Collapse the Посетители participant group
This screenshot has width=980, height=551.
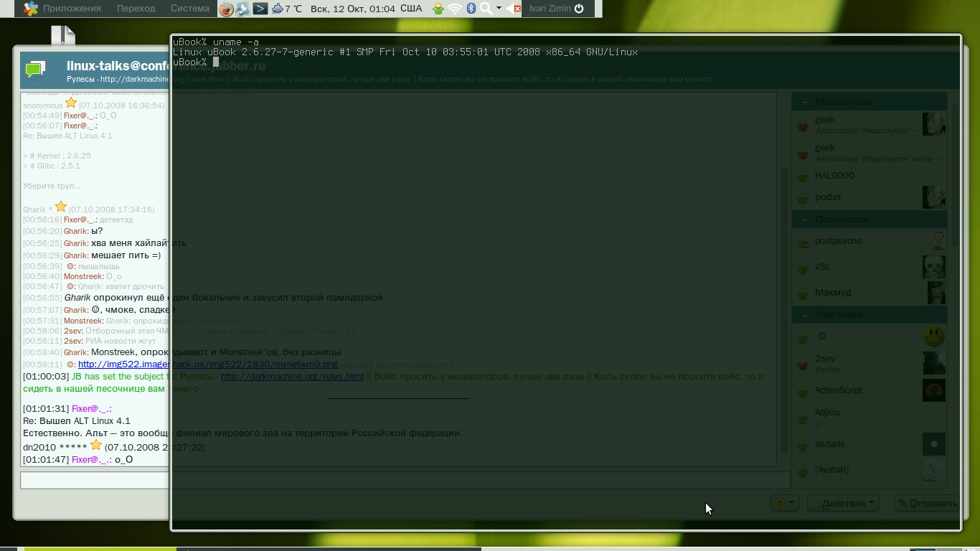[x=804, y=220]
